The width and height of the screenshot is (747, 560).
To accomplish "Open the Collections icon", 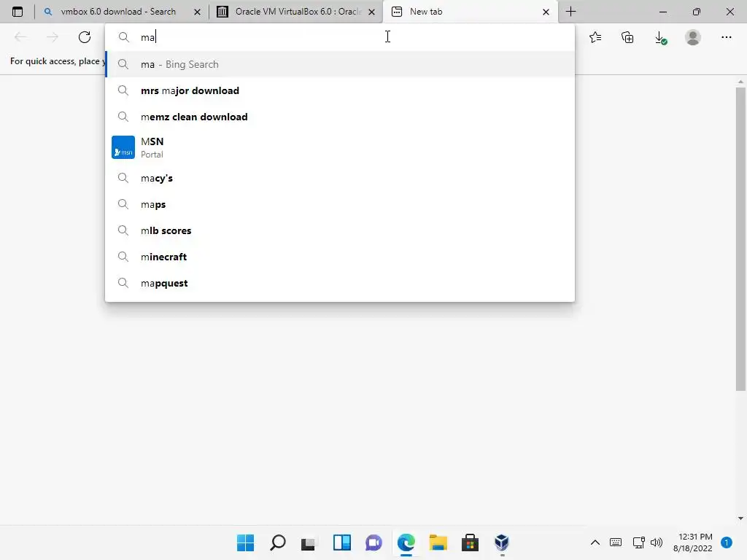I will (627, 37).
